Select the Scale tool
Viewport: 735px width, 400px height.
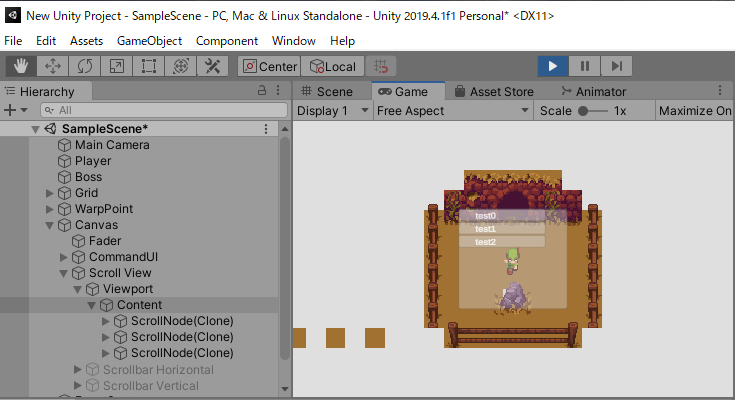coord(116,66)
